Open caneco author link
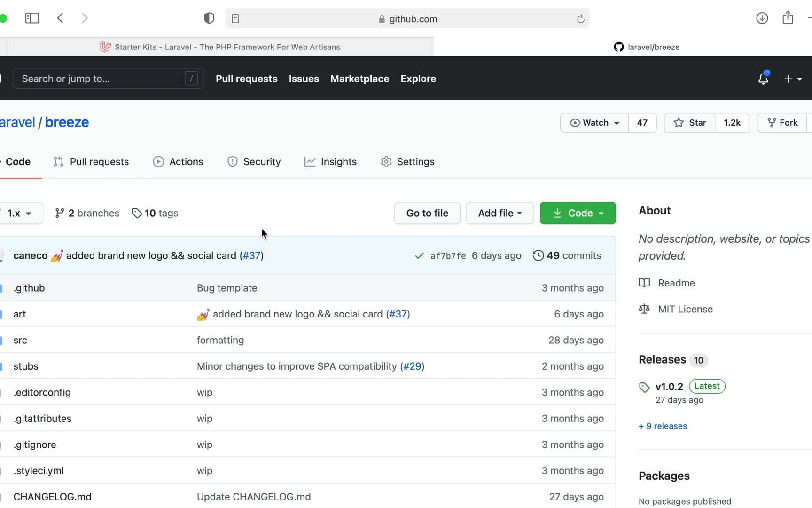The width and height of the screenshot is (812, 508). pos(31,255)
